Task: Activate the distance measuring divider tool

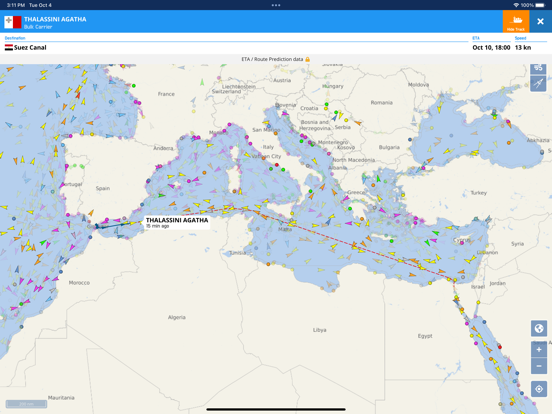Action: point(538,83)
